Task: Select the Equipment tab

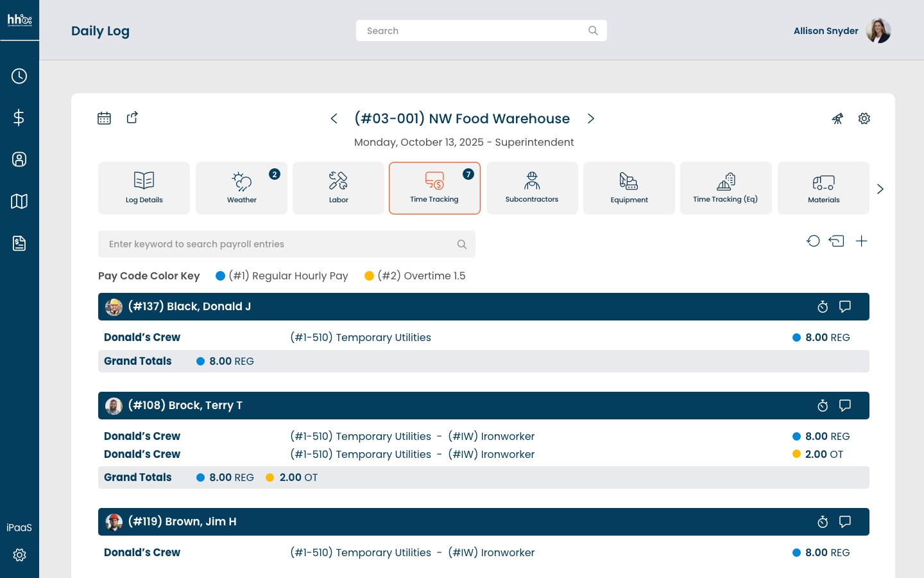Action: (x=629, y=188)
